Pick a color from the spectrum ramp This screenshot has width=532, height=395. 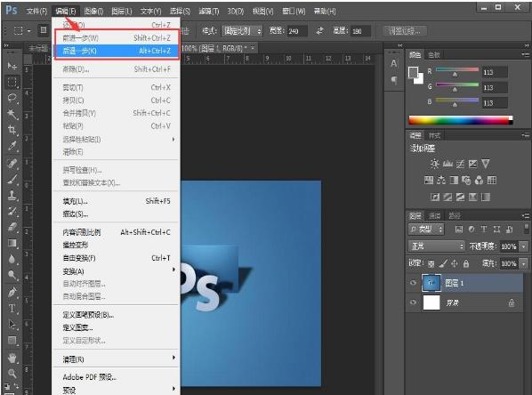(x=460, y=120)
